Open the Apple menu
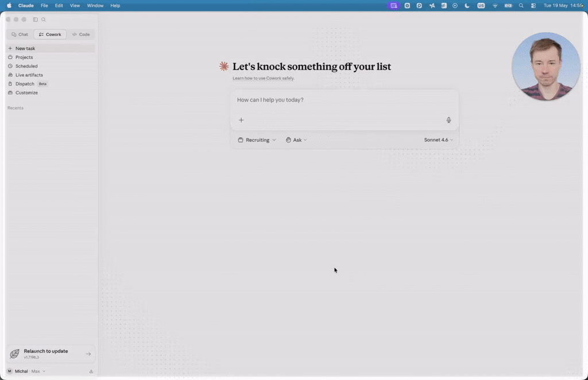The width and height of the screenshot is (588, 380). tap(9, 6)
